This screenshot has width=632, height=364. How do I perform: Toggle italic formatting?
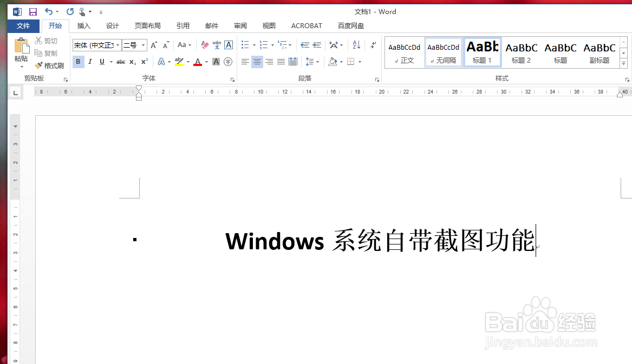tap(90, 62)
